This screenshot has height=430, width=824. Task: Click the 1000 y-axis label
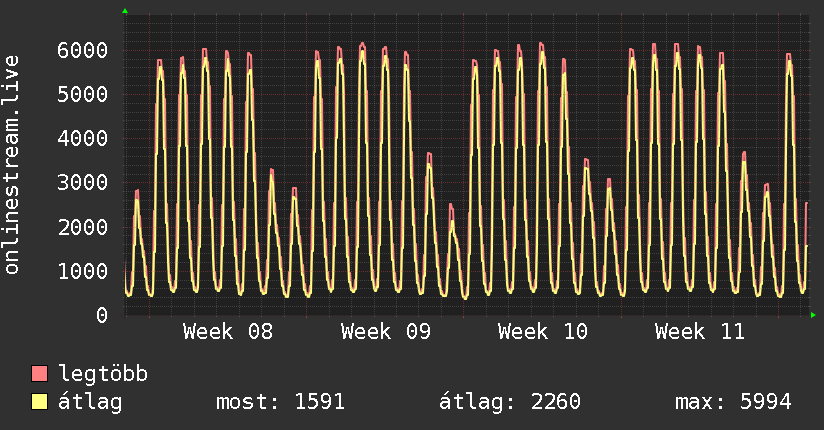83,271
